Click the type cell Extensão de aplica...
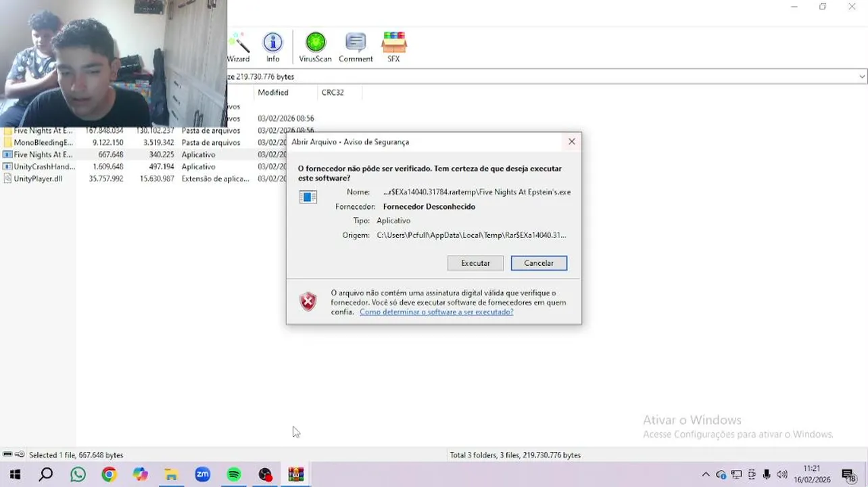Screen dimensions: 868x487 coord(215,179)
